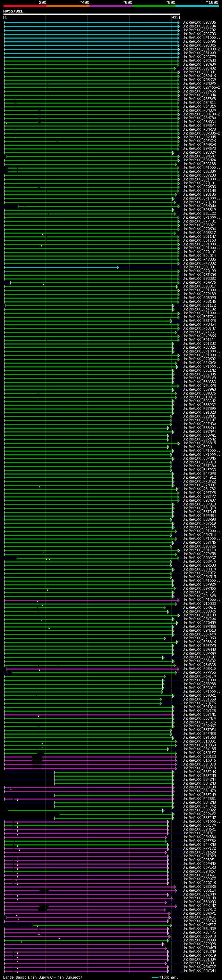222x980 pixels.
Task: Select the UniRef100_Q9C7Z9 label
Action: click(x=199, y=57)
